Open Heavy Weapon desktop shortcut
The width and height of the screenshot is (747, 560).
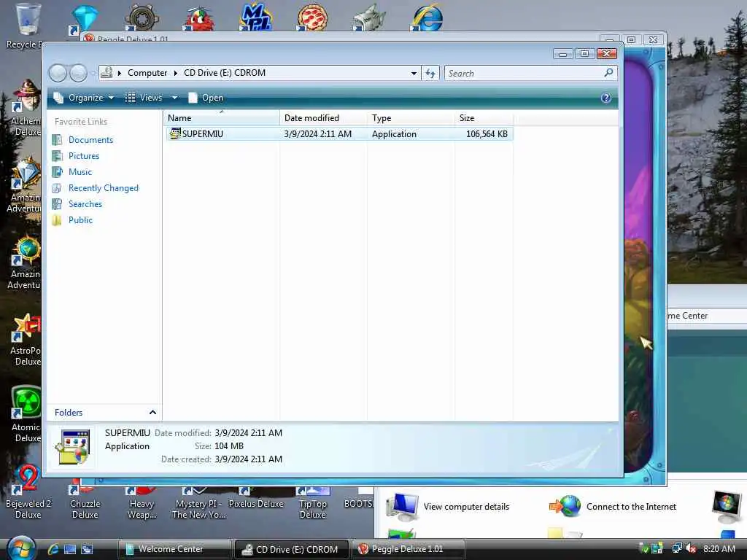[x=142, y=503]
